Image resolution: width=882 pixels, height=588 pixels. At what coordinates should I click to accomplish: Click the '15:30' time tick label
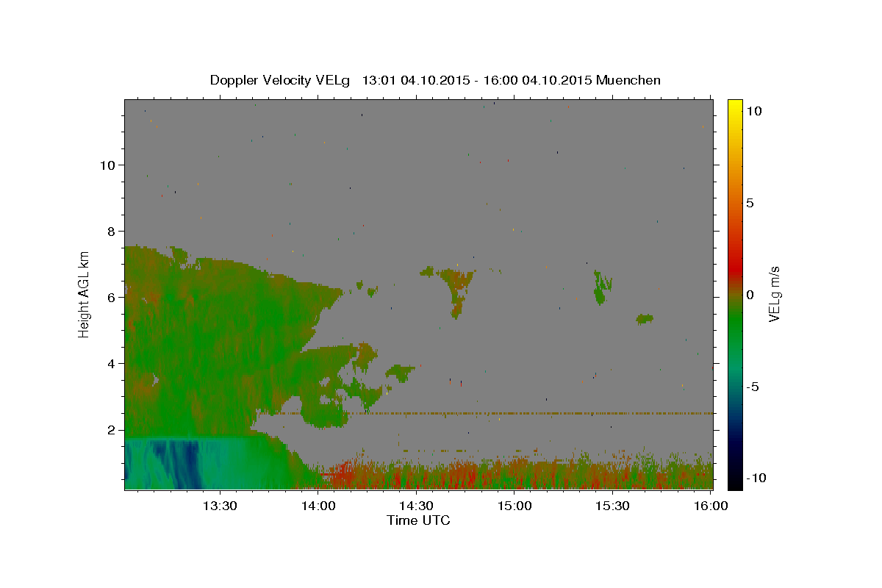[x=612, y=506]
